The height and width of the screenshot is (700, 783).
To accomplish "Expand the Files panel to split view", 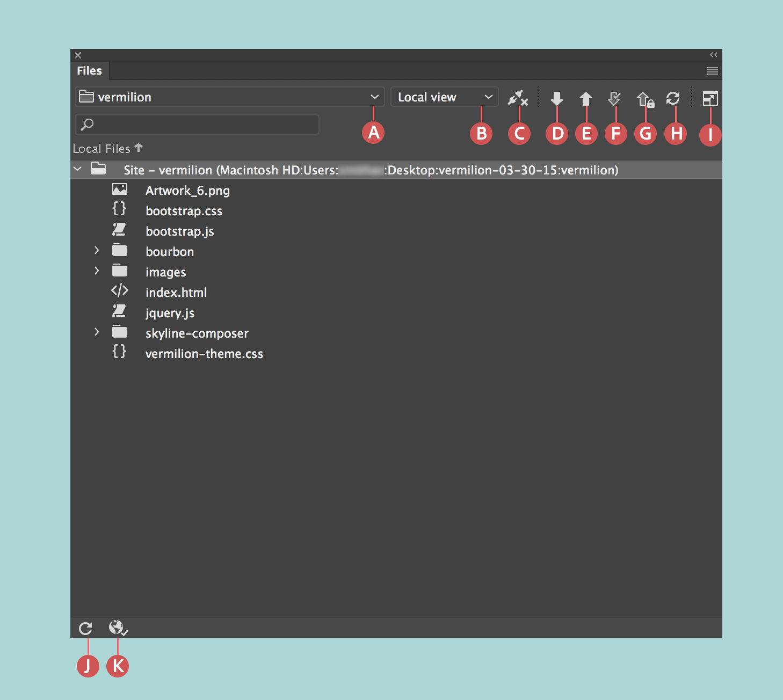I will point(710,98).
